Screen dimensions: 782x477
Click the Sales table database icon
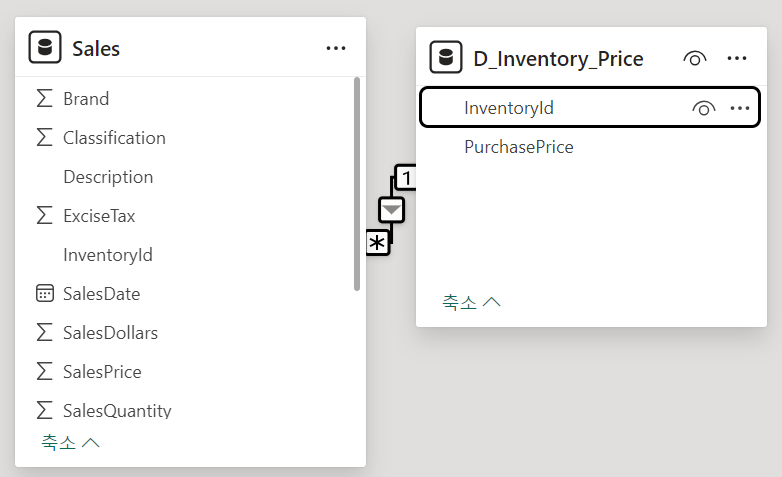(x=45, y=48)
